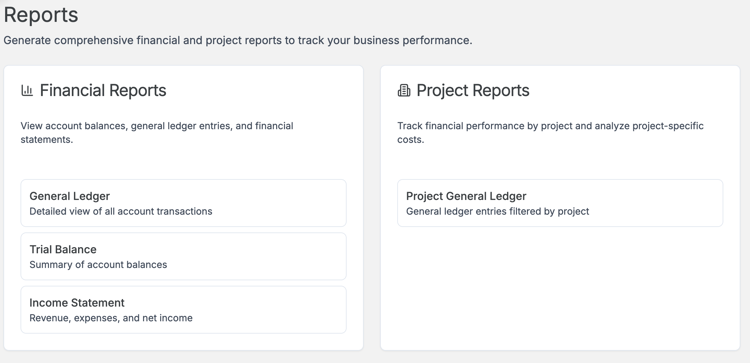Image resolution: width=750 pixels, height=363 pixels.
Task: Click the bar chart icon beside Financial Reports
Action: 27,90
